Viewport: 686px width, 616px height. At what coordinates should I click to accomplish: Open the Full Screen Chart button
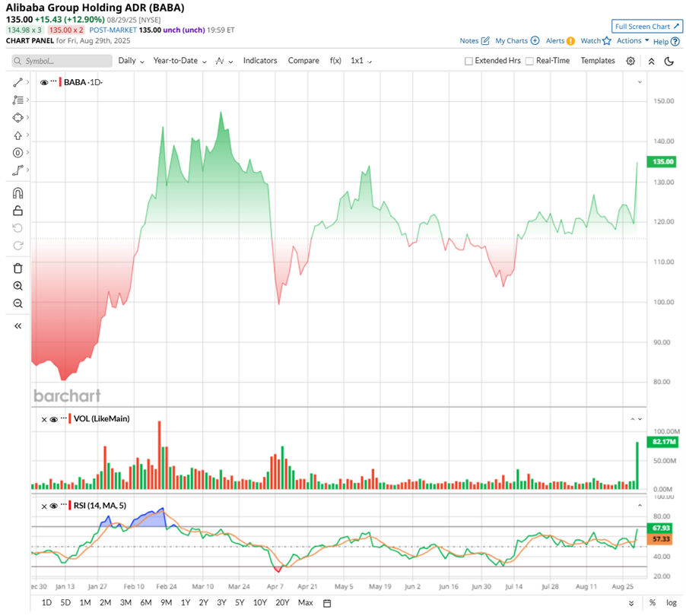click(646, 27)
